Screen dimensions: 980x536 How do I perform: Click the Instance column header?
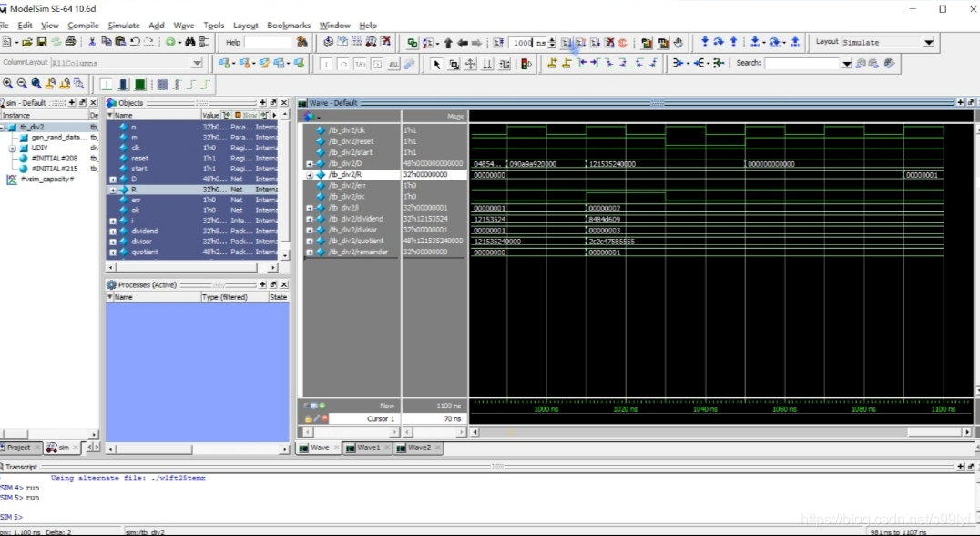44,115
